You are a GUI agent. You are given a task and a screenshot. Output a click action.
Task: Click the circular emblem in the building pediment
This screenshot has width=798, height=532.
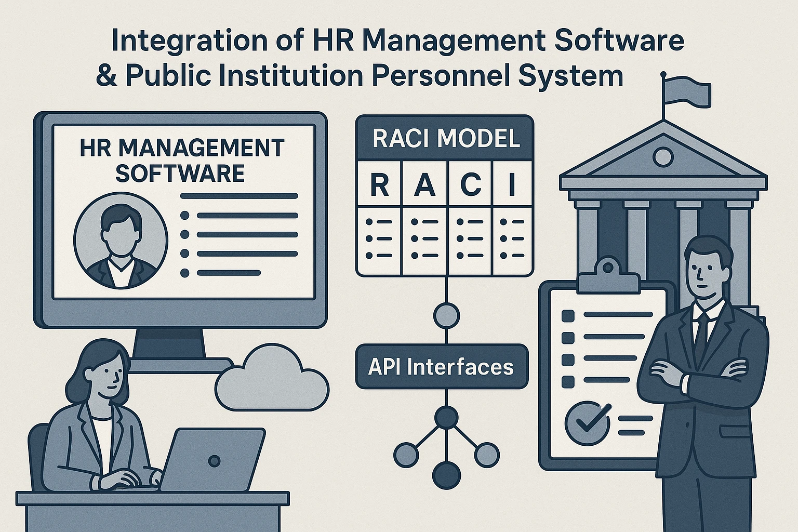pos(662,155)
